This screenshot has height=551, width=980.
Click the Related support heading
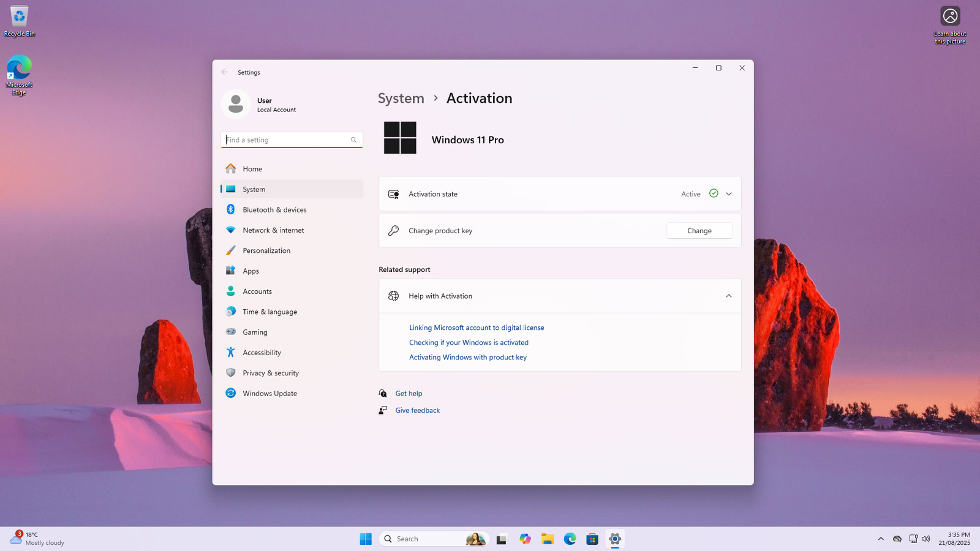tap(404, 269)
